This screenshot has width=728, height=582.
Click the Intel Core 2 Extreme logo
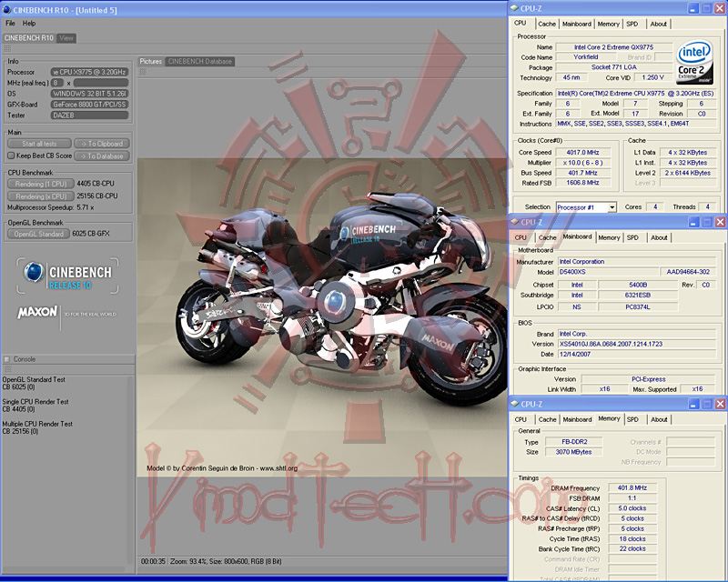pos(694,63)
